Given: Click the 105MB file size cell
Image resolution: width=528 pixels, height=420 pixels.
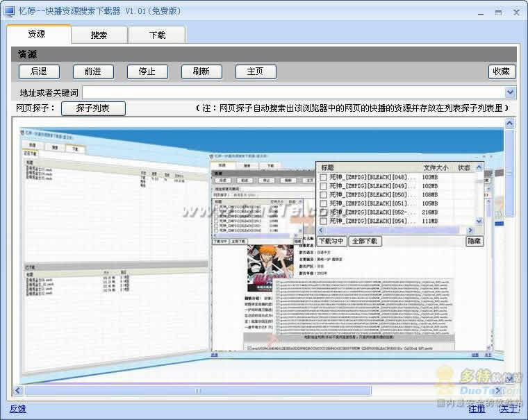Looking at the screenshot, I should tap(430, 203).
